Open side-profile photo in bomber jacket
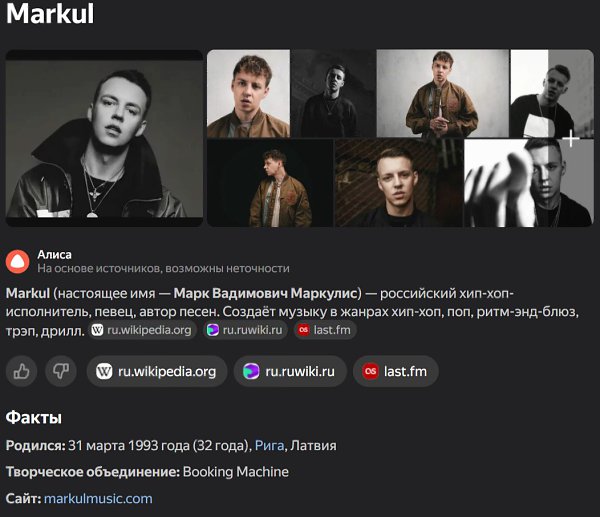 pyautogui.click(x=270, y=183)
